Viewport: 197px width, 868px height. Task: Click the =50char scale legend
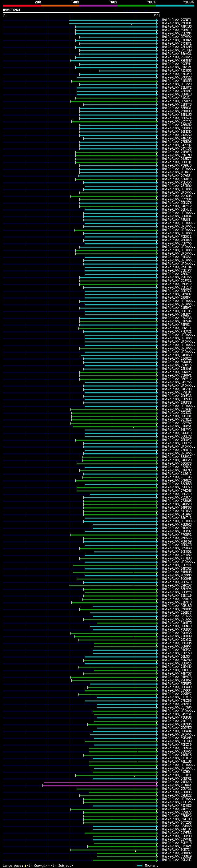tap(147, 865)
